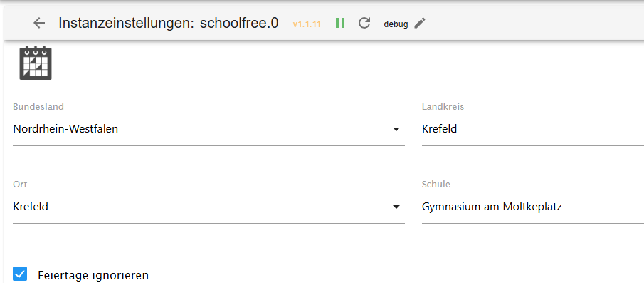
Task: Expand the Bundesland dropdown arrow
Action: point(396,129)
